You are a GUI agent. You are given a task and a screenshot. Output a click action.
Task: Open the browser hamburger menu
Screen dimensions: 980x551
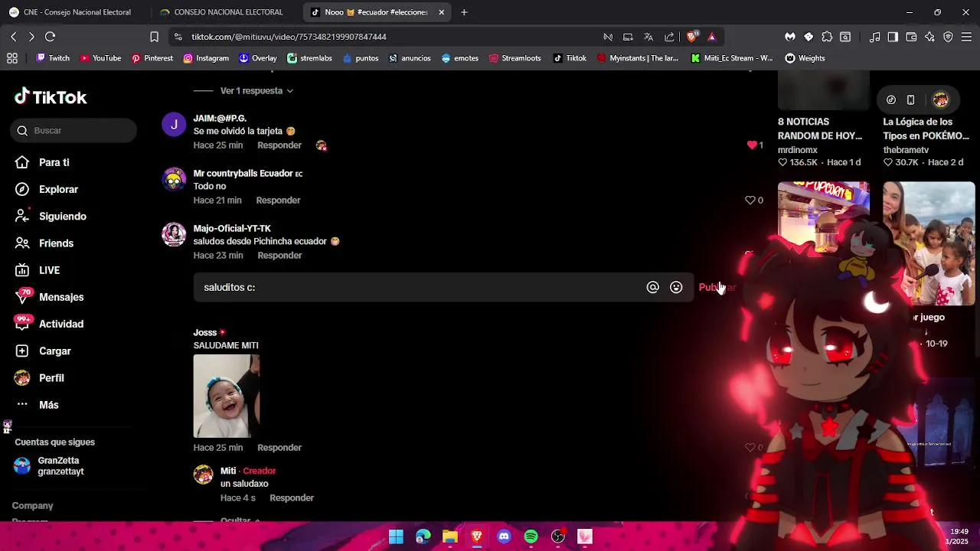tap(966, 37)
